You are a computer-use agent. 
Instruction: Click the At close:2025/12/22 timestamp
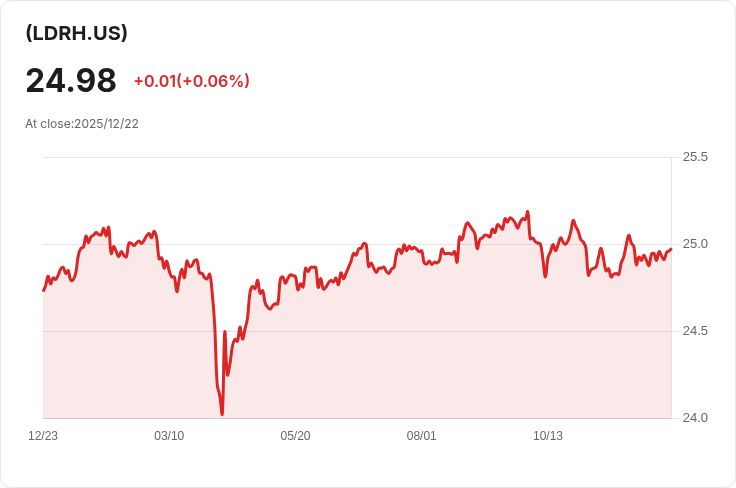[x=82, y=124]
